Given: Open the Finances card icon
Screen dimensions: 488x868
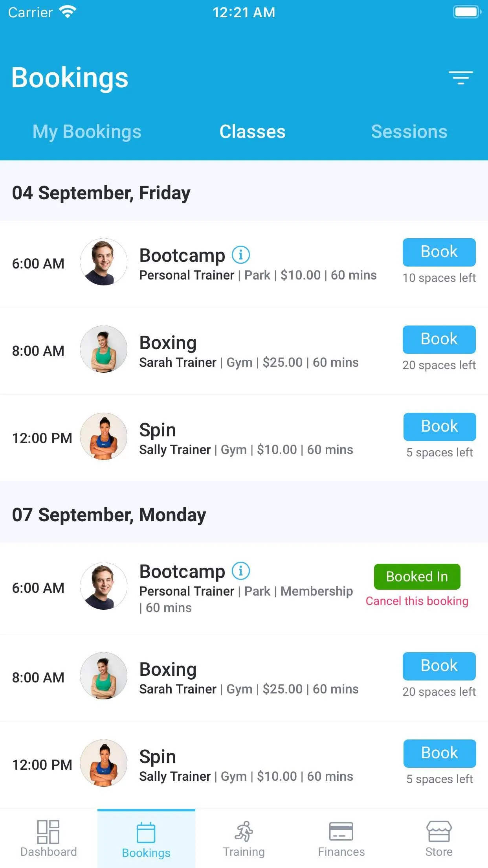Looking at the screenshot, I should 341,831.
